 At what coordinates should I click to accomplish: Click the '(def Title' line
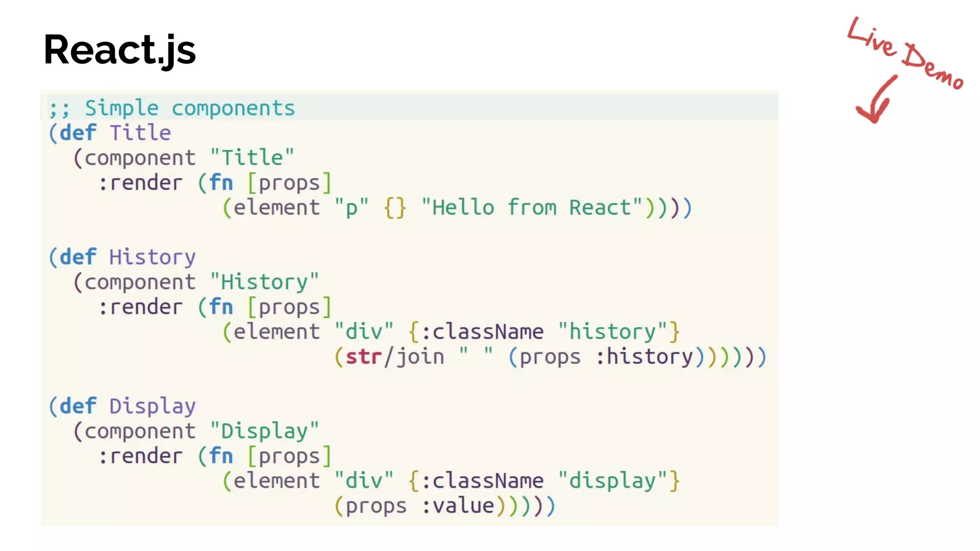(110, 132)
